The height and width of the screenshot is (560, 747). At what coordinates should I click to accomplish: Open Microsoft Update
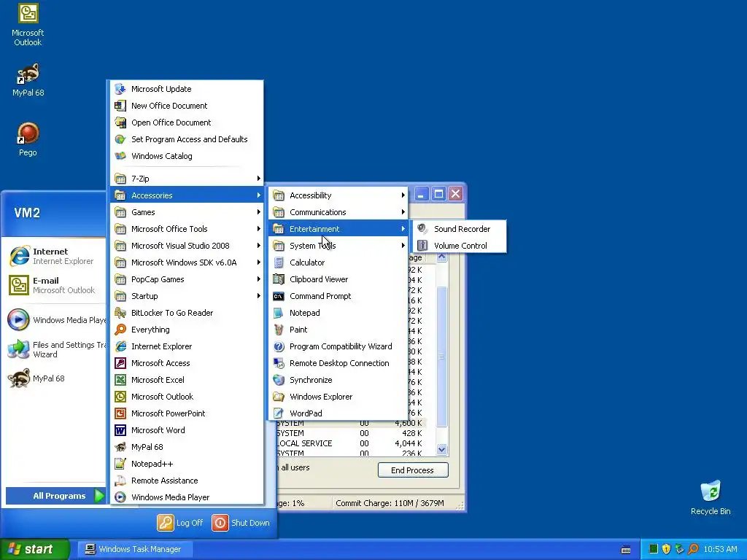[187, 89]
